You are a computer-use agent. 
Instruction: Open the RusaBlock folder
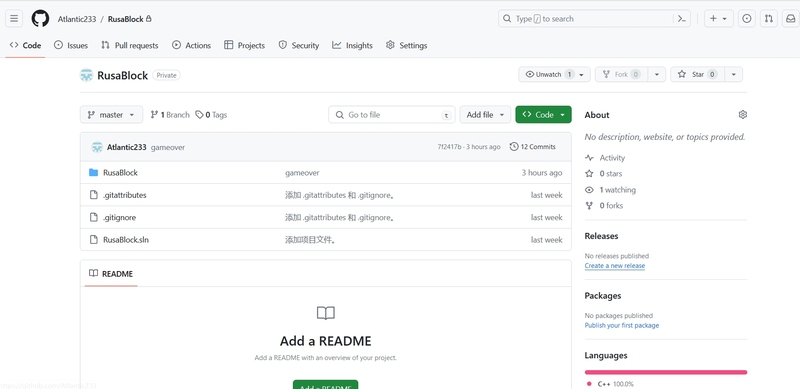(x=120, y=173)
